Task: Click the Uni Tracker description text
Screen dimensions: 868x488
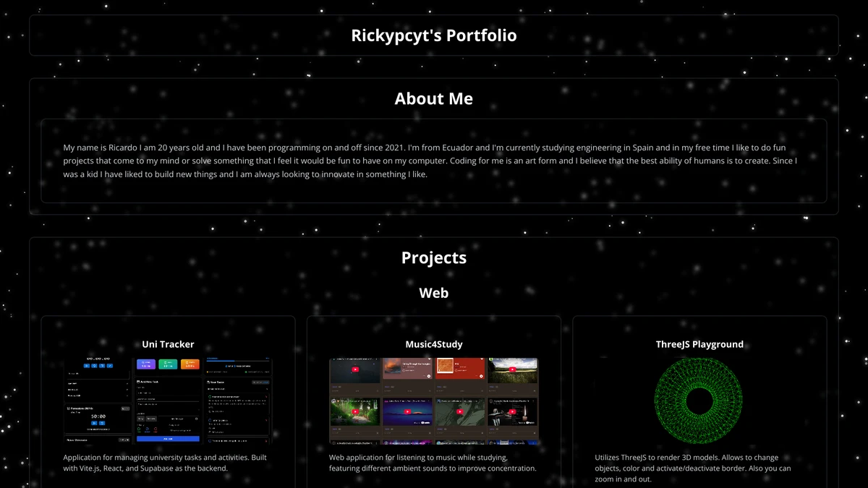Action: (168, 463)
